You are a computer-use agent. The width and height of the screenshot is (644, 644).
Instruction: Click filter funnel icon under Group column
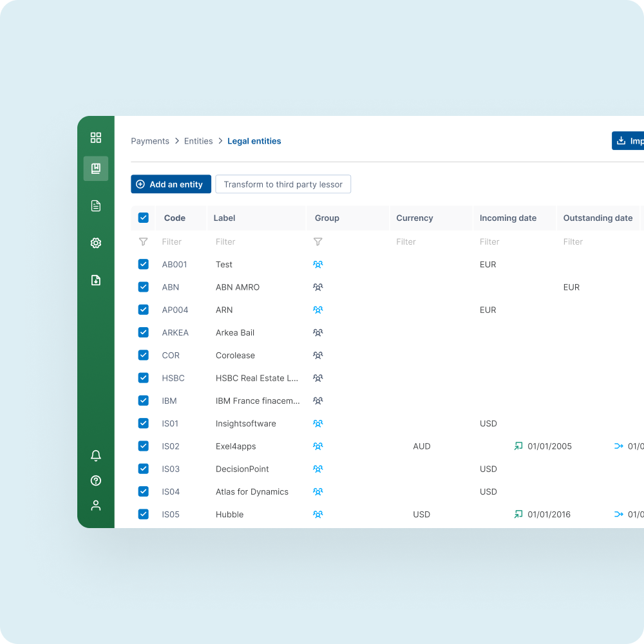(x=318, y=242)
